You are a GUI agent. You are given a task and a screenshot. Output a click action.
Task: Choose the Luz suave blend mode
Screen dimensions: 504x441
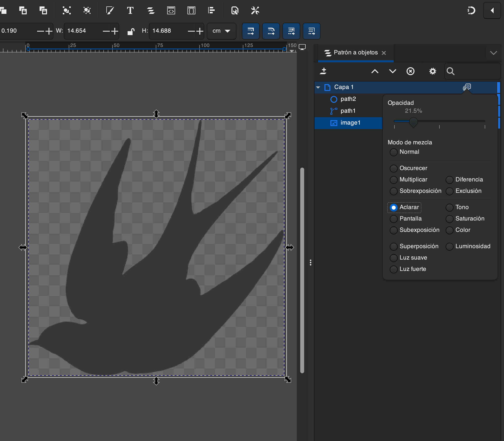(x=409, y=258)
